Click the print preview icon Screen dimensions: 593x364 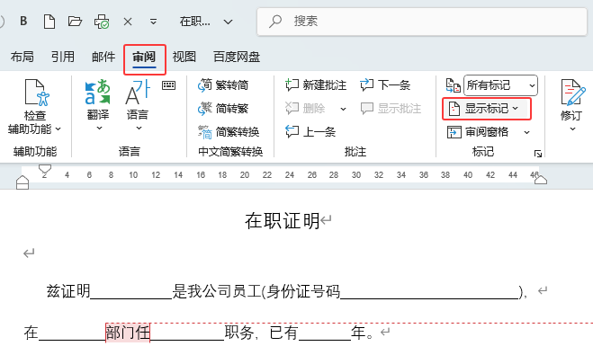pyautogui.click(x=102, y=22)
